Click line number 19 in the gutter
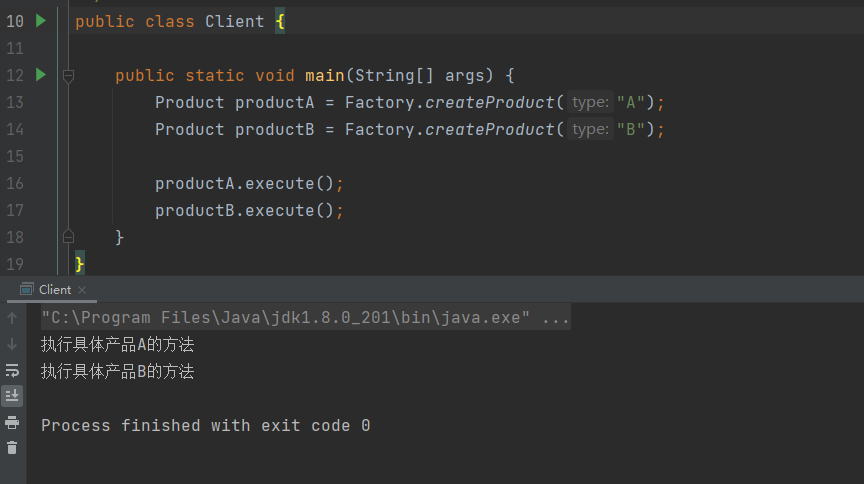This screenshot has width=864, height=484. point(15,265)
